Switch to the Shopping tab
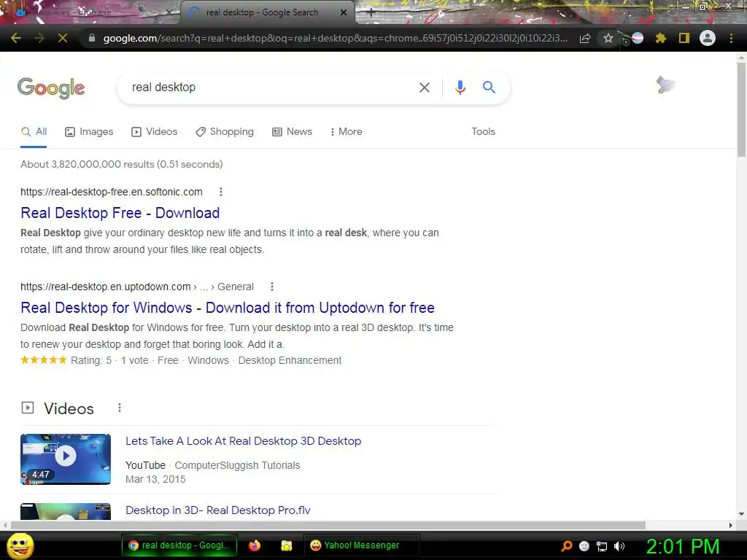Image resolution: width=747 pixels, height=560 pixels. tap(225, 132)
